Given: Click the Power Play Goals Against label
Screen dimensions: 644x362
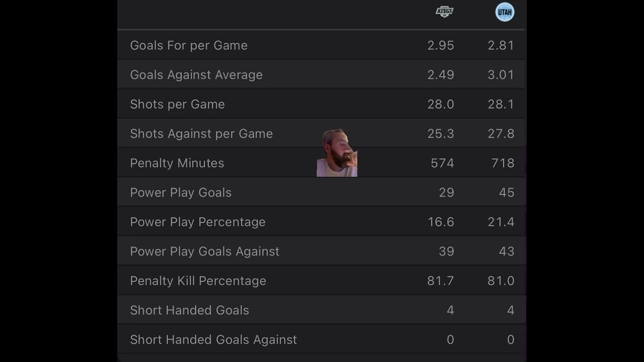Looking at the screenshot, I should point(204,251).
